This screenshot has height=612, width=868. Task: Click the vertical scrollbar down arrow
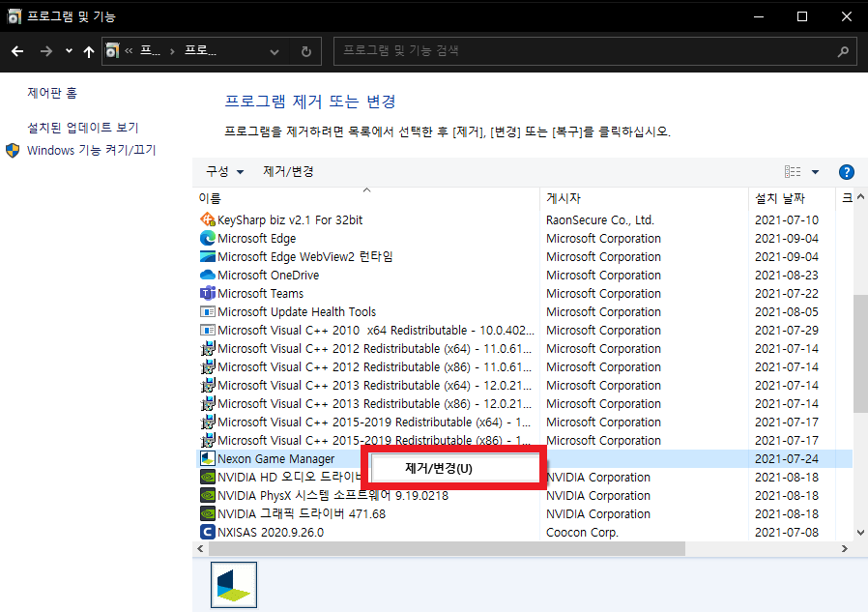pyautogui.click(x=860, y=533)
